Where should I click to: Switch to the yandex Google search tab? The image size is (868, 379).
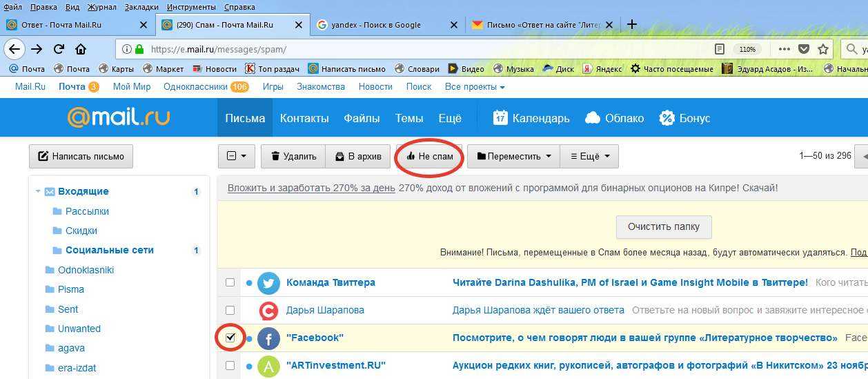[x=387, y=24]
